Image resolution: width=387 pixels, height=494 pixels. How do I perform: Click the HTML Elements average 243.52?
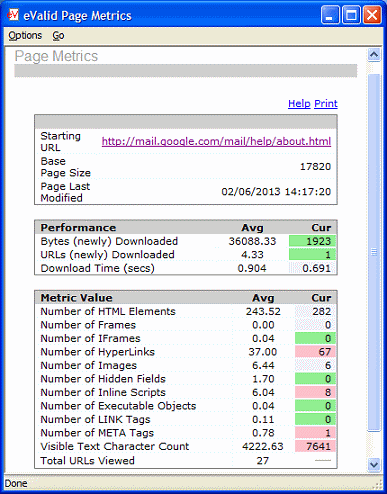coord(263,311)
